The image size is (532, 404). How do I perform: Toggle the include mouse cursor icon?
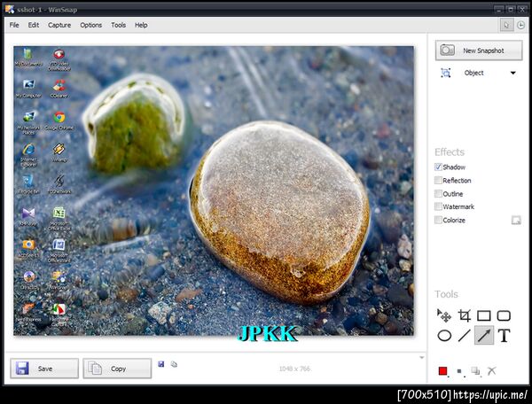pos(506,25)
